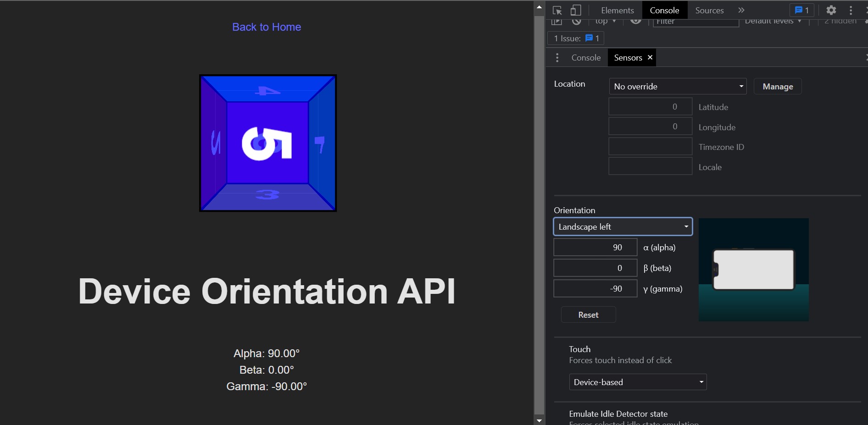Viewport: 868px width, 425px height.
Task: Click the Latitude input field
Action: [x=650, y=106]
